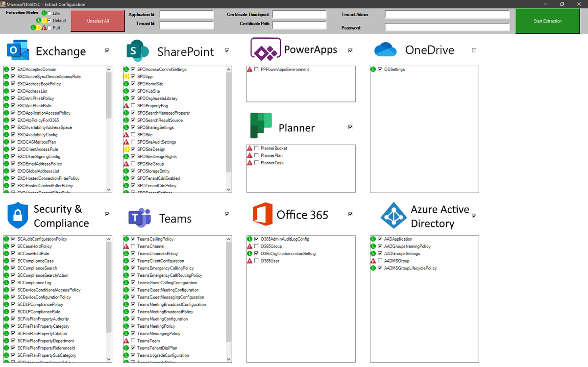Click Teams list scroll-down arrow
This screenshot has height=367, width=588.
coord(229,359)
